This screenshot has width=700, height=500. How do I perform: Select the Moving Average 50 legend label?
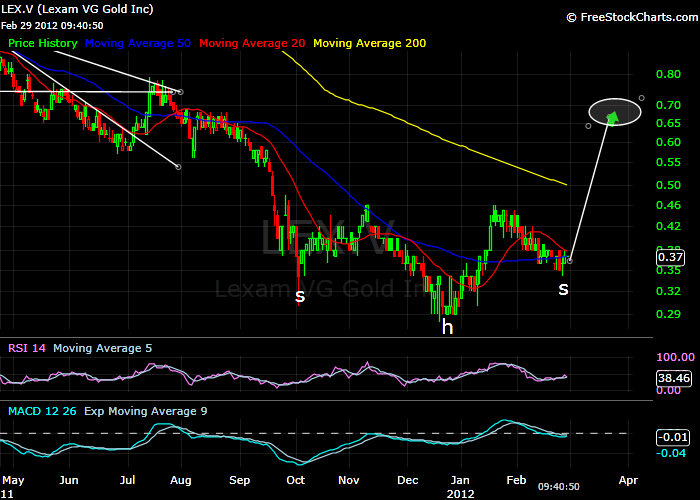click(138, 43)
